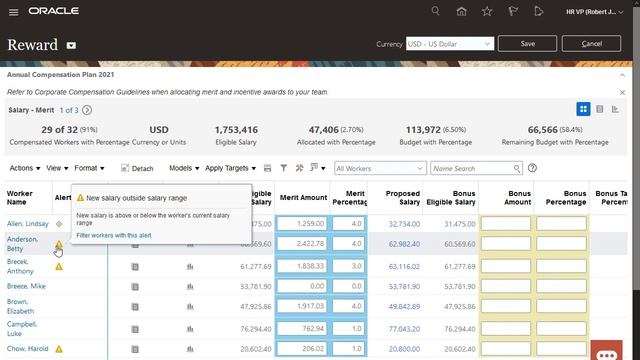This screenshot has height=360, width=640.
Task: Open the Currency USD dropdown
Action: [x=450, y=44]
